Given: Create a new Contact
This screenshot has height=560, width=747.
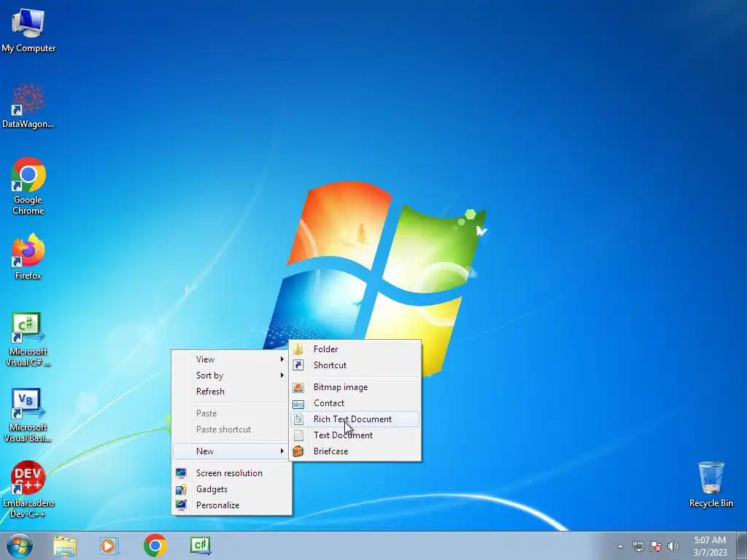Looking at the screenshot, I should click(355, 403).
